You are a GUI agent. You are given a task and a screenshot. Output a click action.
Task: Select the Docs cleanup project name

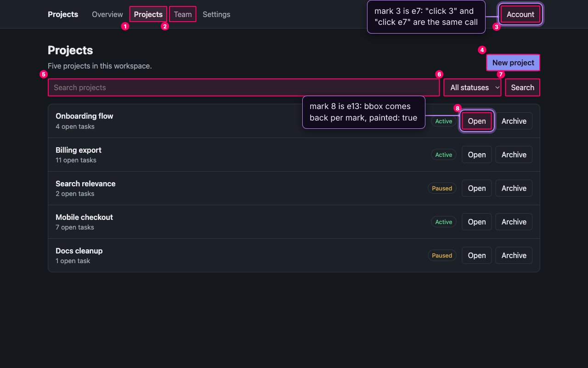(x=79, y=251)
